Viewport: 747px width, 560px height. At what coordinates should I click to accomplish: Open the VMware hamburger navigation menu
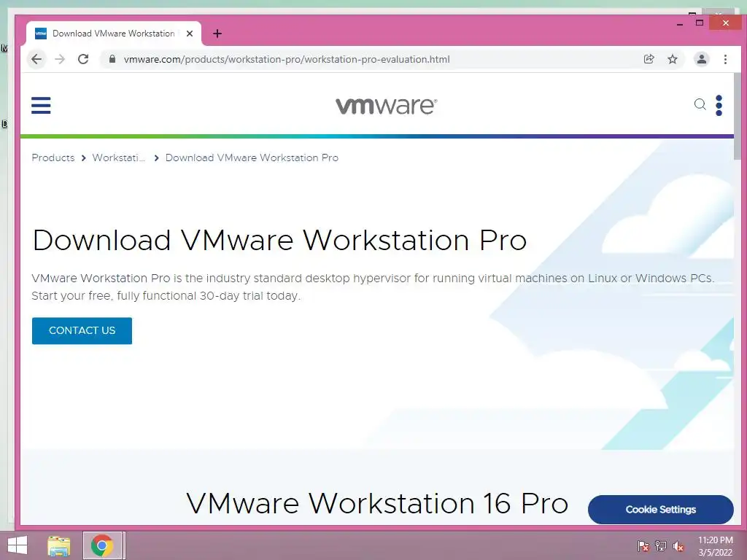(x=41, y=105)
